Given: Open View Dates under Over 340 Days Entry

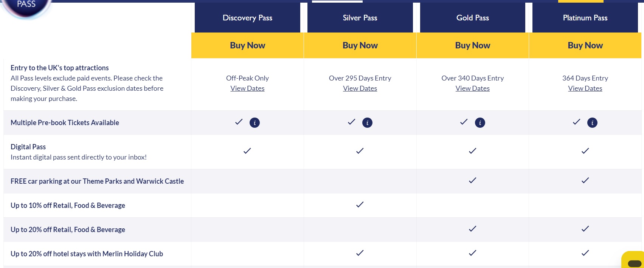Looking at the screenshot, I should click(472, 88).
